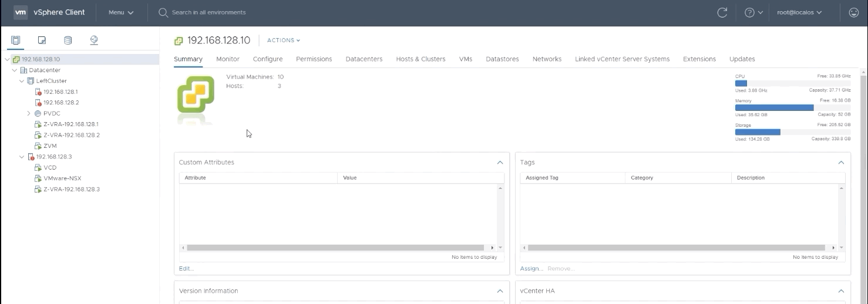
Task: Open the Menu dropdown
Action: point(121,12)
